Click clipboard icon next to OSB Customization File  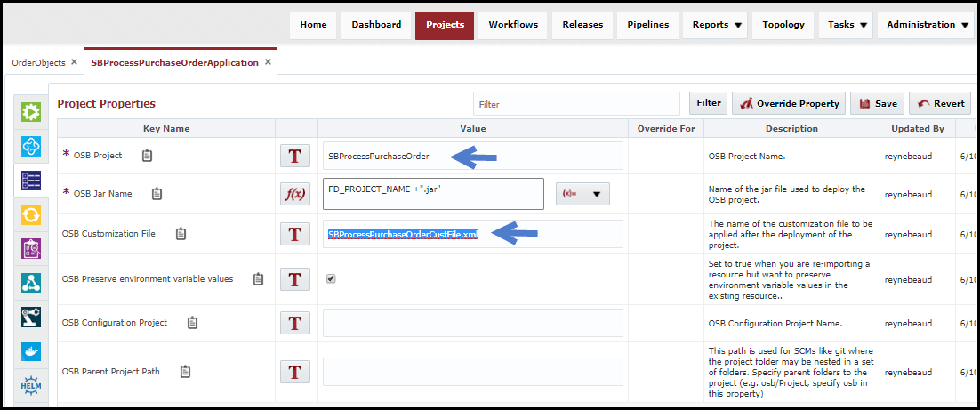pos(181,234)
